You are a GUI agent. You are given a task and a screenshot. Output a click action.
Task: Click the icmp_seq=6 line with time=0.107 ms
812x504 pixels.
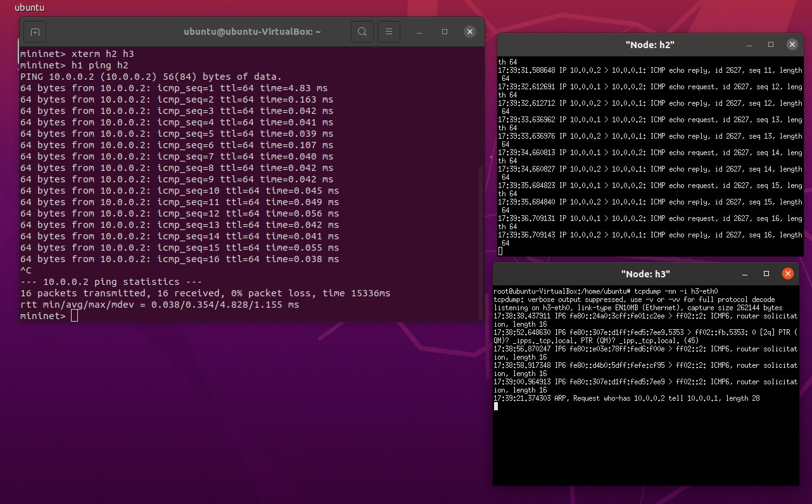tap(177, 145)
